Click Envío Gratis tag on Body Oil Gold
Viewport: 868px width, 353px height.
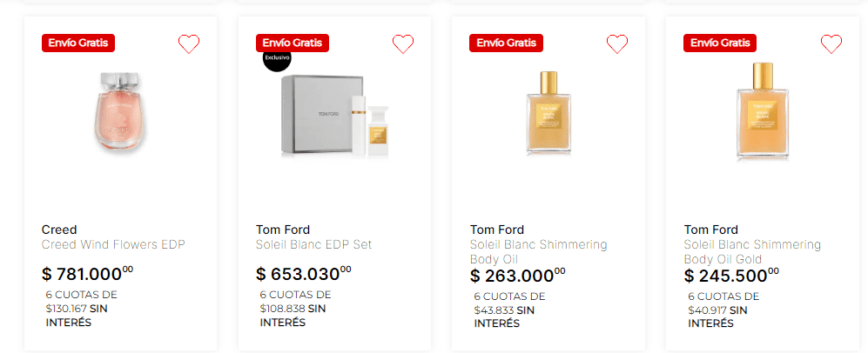click(x=721, y=43)
